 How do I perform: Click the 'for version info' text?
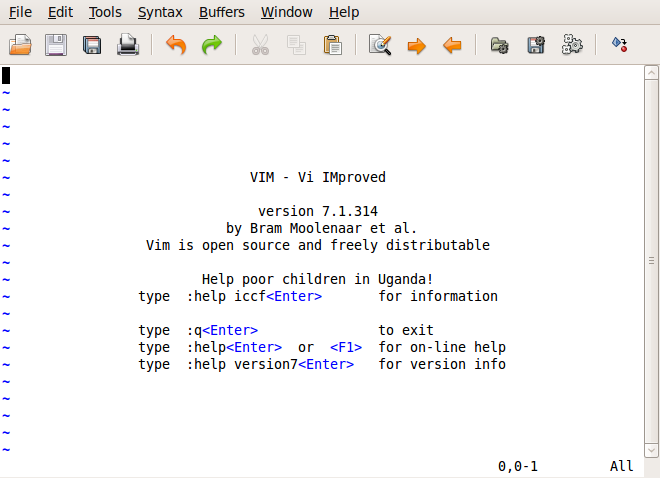[x=442, y=364]
